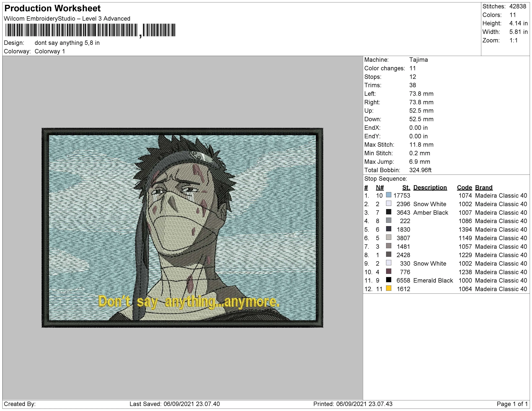532x411 pixels.
Task: Click the EndX value 0.00 in
Action: tap(418, 128)
